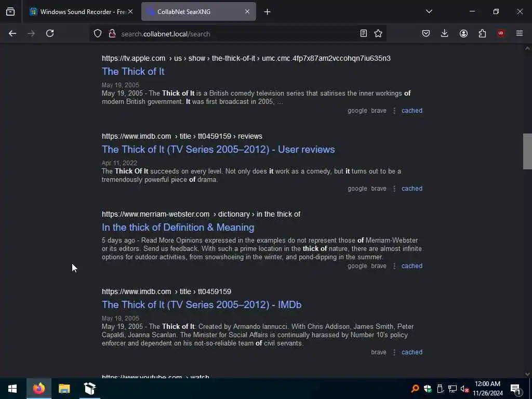Close the CollabNet SearXNG tab
Viewport: 532px width, 399px height.
coord(247,11)
